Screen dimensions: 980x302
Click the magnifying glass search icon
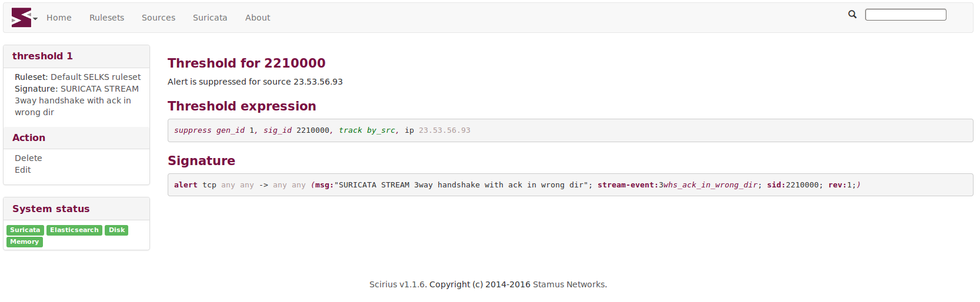(852, 14)
